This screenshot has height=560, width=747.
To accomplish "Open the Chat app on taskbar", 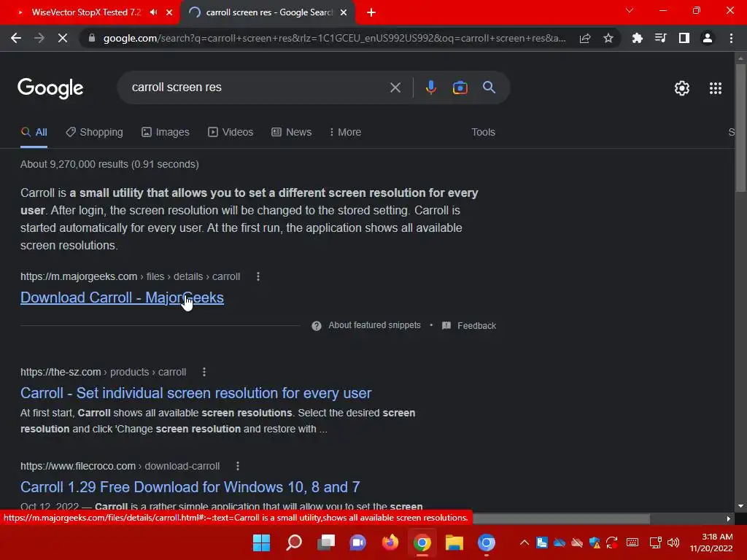I will pos(357,542).
